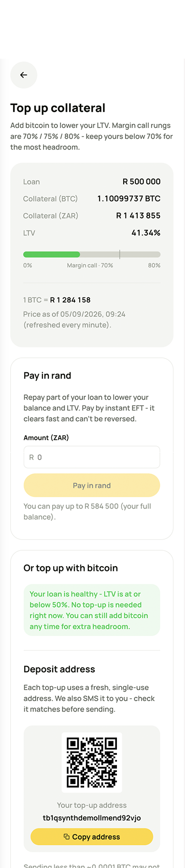This screenshot has width=185, height=868.
Task: Click the Deposit address heading
Action: pos(59,669)
